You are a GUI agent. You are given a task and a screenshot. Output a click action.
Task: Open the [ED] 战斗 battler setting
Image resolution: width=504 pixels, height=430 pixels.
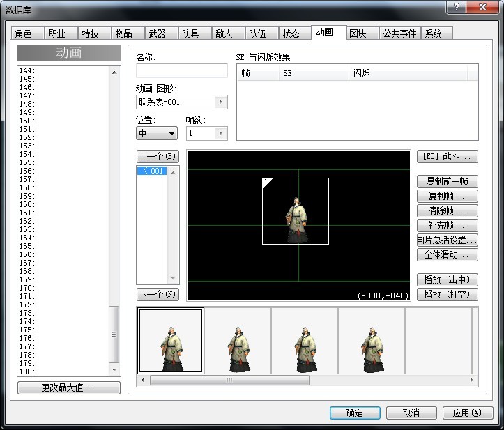[447, 157]
